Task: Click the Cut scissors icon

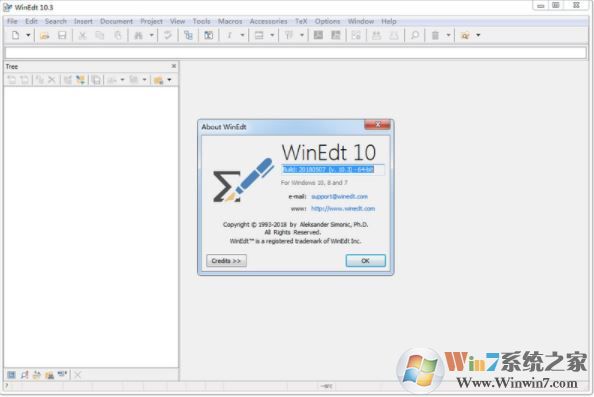Action: [x=82, y=36]
